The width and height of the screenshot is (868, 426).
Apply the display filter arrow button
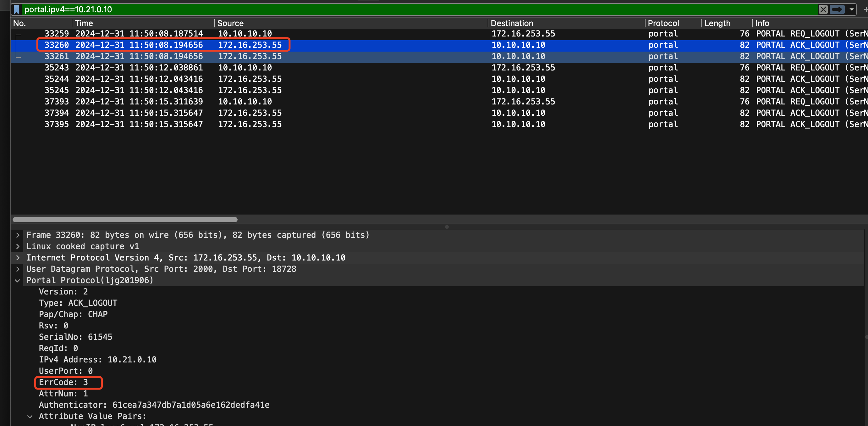coord(837,9)
